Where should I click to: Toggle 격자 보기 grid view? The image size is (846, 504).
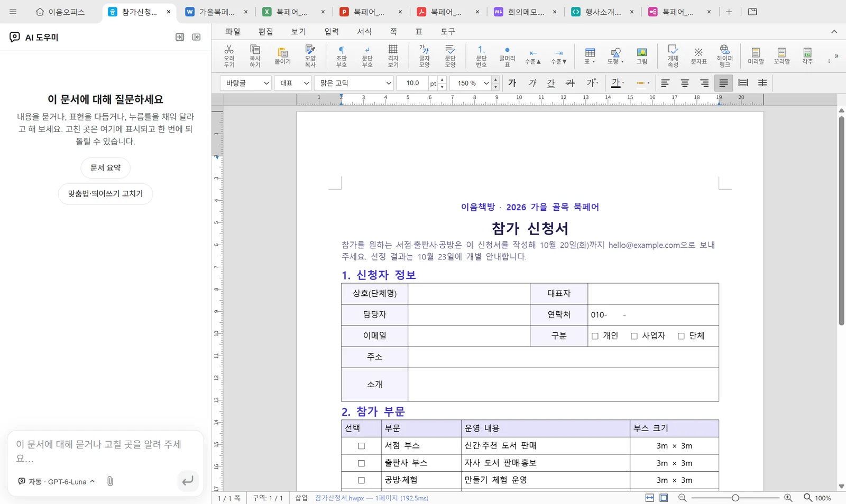click(393, 55)
